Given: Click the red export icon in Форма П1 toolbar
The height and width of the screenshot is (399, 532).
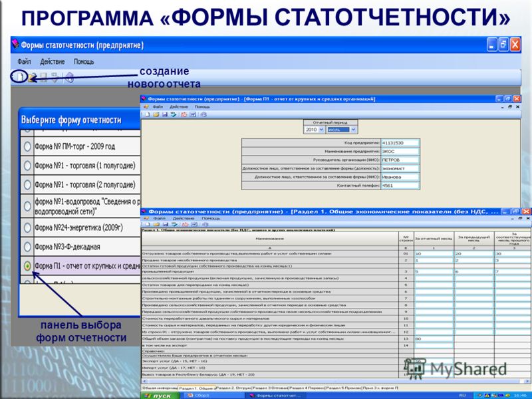Looking at the screenshot, I should pos(184,114).
